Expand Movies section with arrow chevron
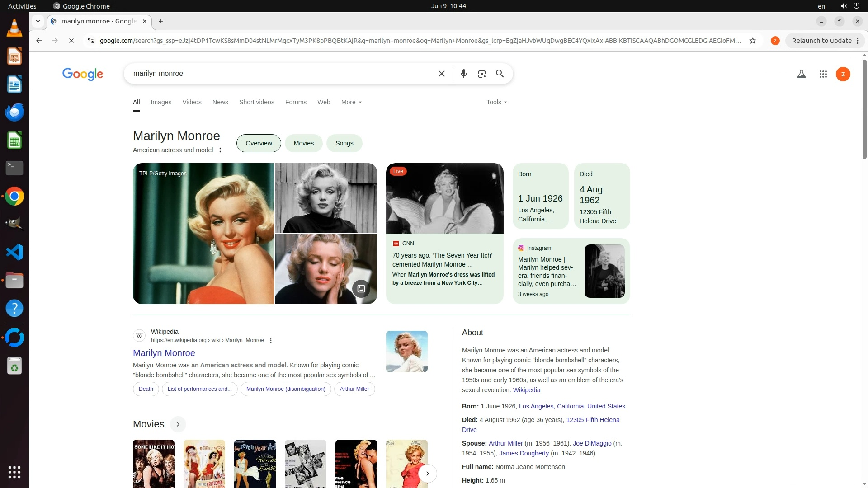Viewport: 868px width, 488px height. pyautogui.click(x=178, y=424)
